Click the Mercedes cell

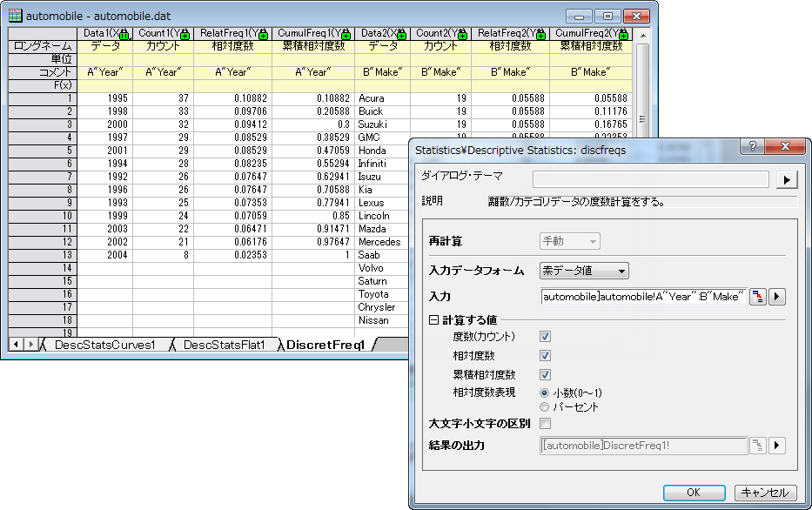(x=382, y=242)
